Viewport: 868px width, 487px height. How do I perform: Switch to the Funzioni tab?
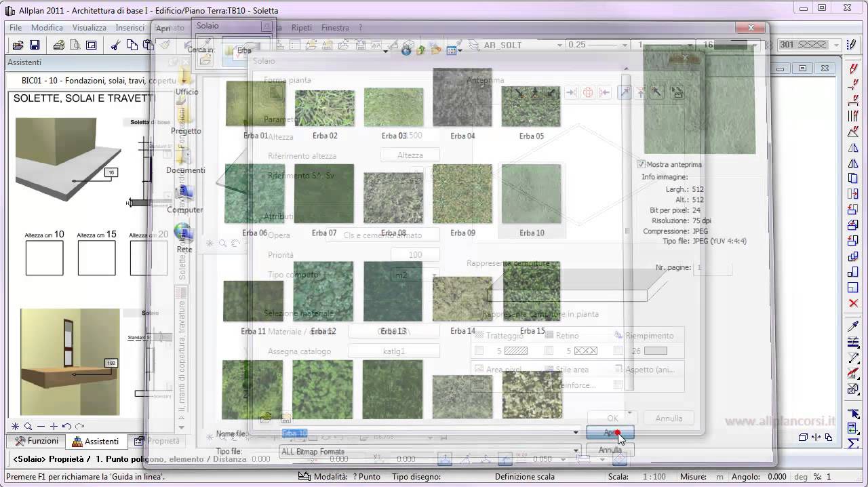click(x=37, y=441)
